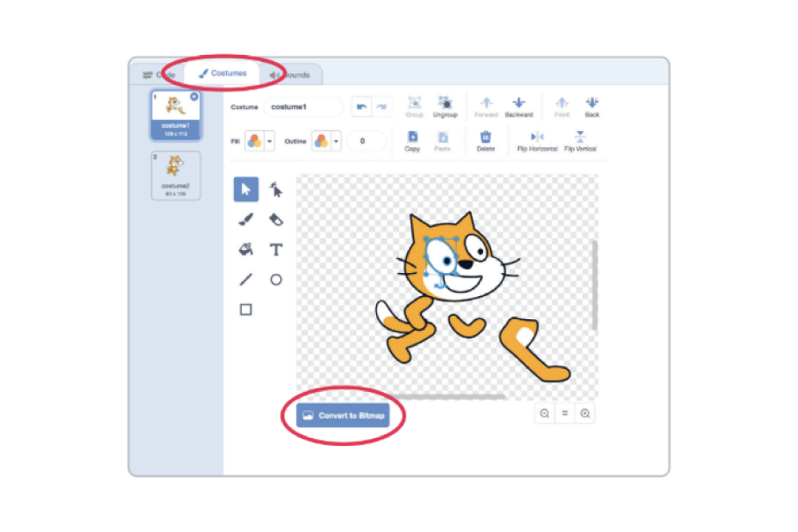This screenshot has width=798, height=532.
Task: Switch to the Sounds tab
Action: click(294, 75)
